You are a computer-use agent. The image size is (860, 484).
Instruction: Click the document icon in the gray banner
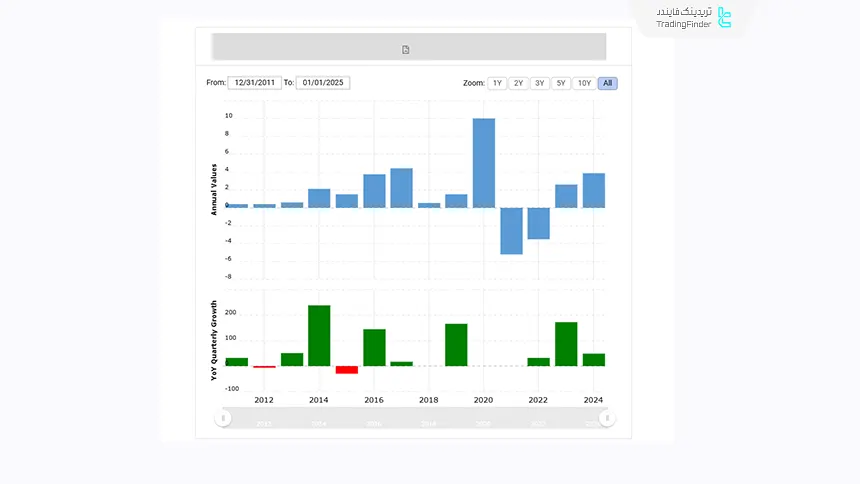406,49
